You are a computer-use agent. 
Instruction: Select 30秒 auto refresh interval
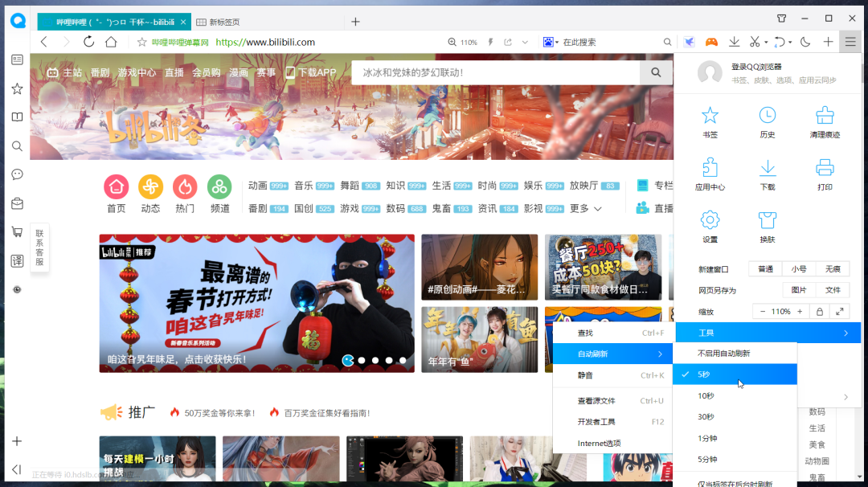(735, 417)
